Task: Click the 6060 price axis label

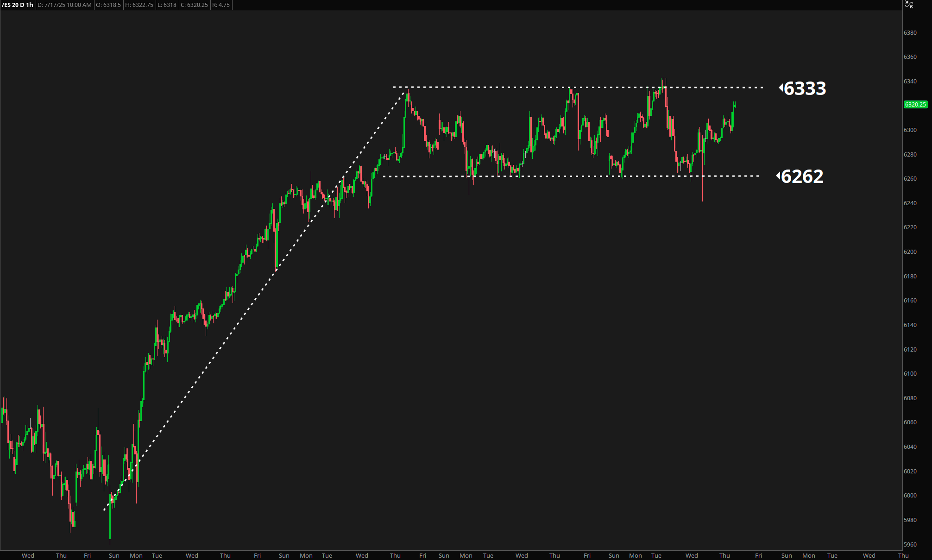Action: coord(910,422)
